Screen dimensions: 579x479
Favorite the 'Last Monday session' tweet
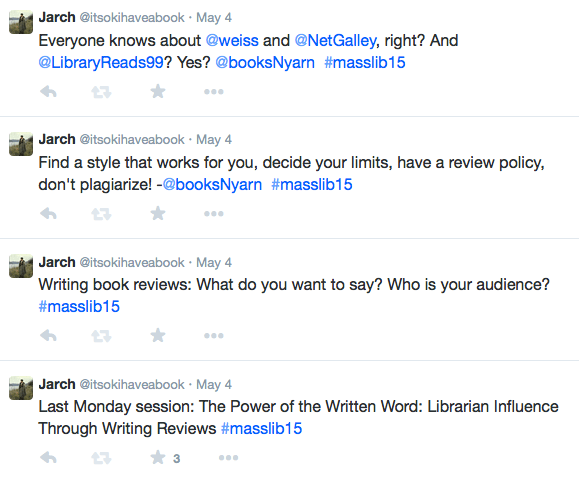click(158, 457)
